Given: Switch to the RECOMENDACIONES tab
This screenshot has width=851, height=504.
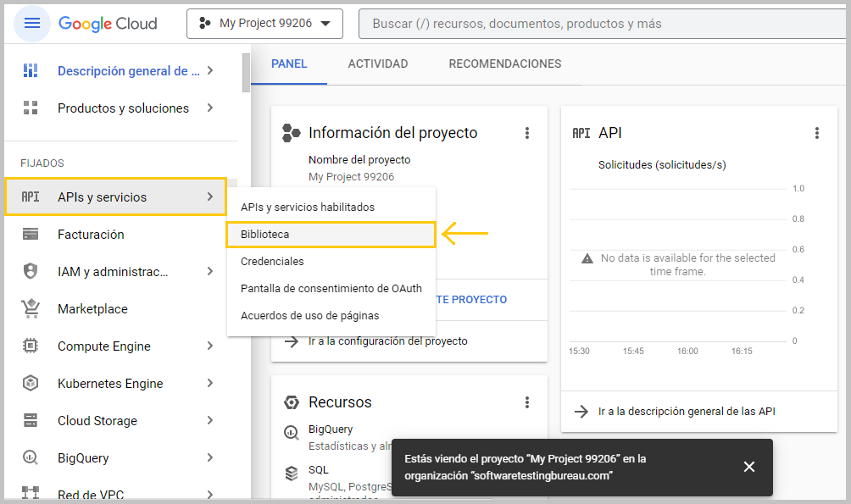Looking at the screenshot, I should pos(504,64).
